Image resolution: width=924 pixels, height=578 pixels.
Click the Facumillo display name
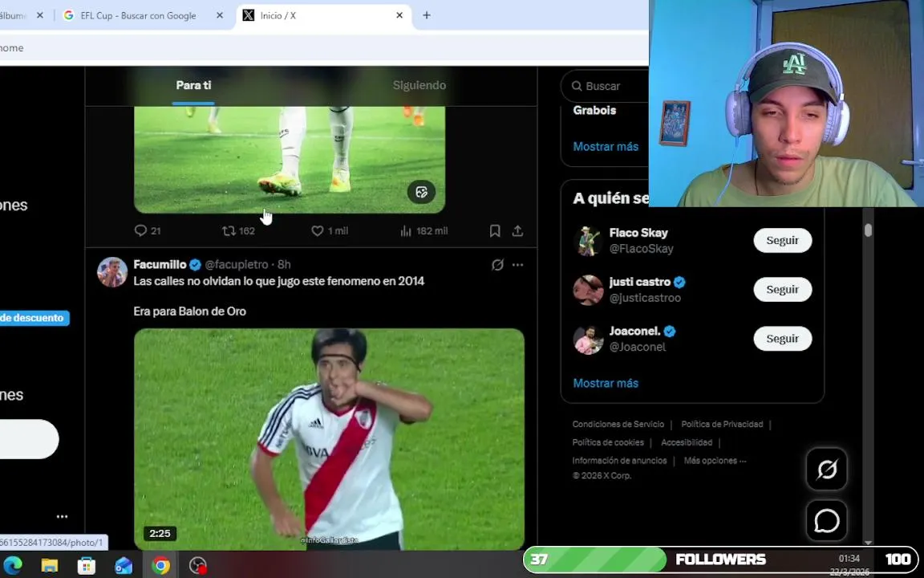click(160, 265)
